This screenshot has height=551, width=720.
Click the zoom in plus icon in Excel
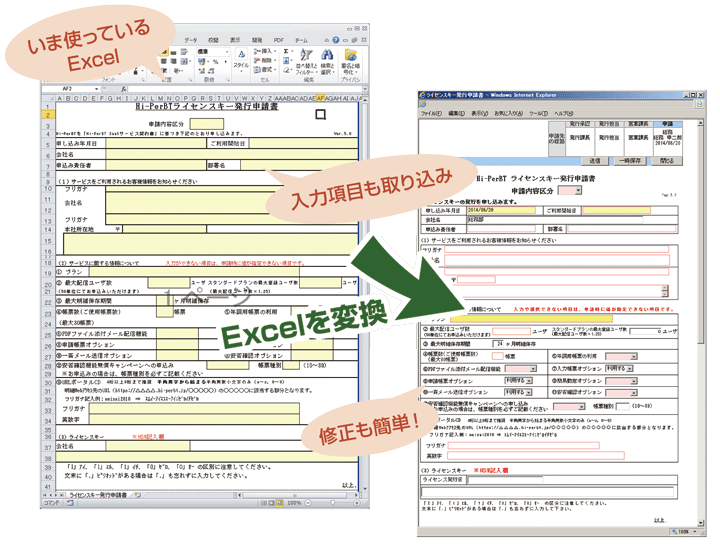pyautogui.click(x=356, y=503)
